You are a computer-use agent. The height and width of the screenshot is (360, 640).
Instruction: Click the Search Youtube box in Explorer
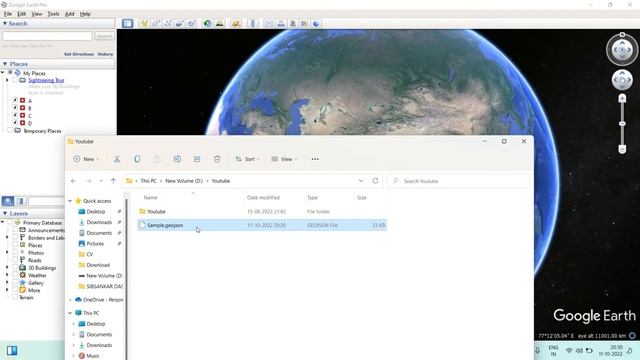coord(458,181)
